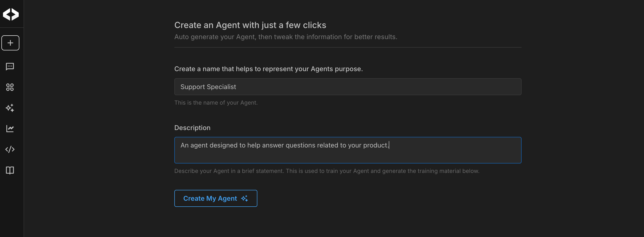Click the Description field label
The image size is (644, 237).
coord(192,128)
